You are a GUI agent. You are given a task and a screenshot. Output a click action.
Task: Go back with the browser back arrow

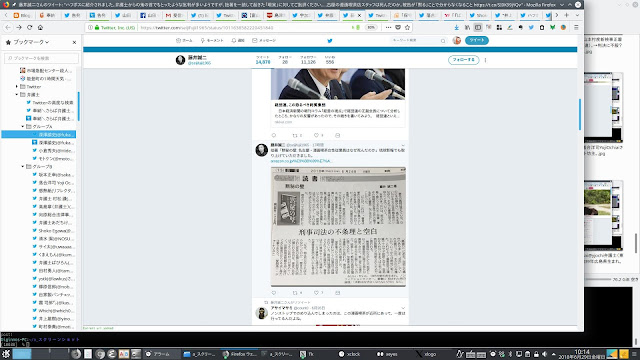tap(8, 27)
